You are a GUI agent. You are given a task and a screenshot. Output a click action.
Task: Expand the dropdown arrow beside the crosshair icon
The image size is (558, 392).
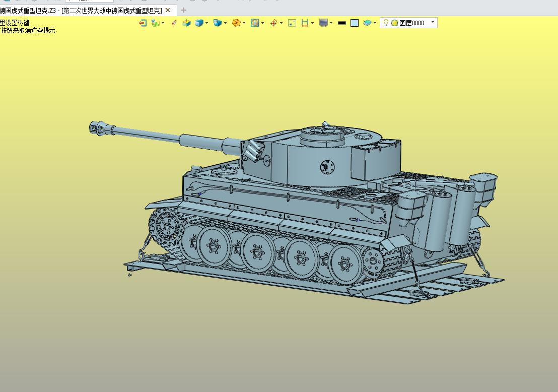(x=281, y=23)
